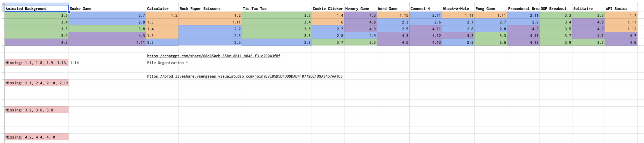Select the 4.12 cell under Connect 4

[x=425, y=36]
